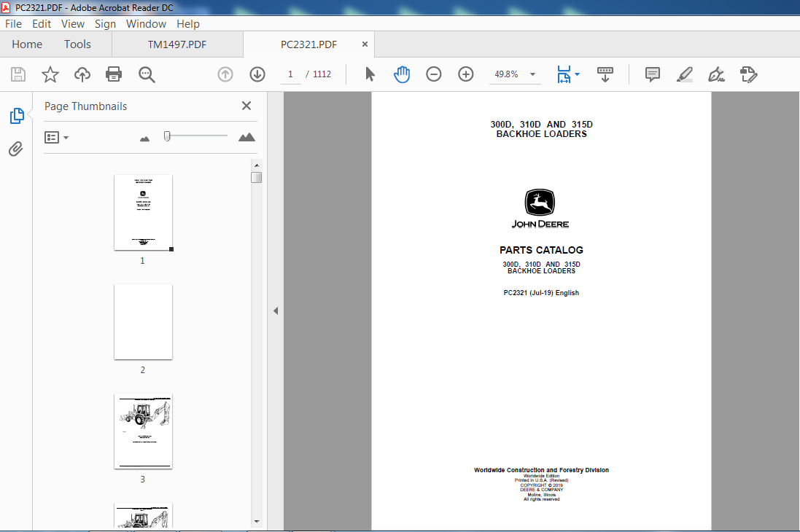Expand the page display options arrow
800x532 pixels.
pos(577,74)
